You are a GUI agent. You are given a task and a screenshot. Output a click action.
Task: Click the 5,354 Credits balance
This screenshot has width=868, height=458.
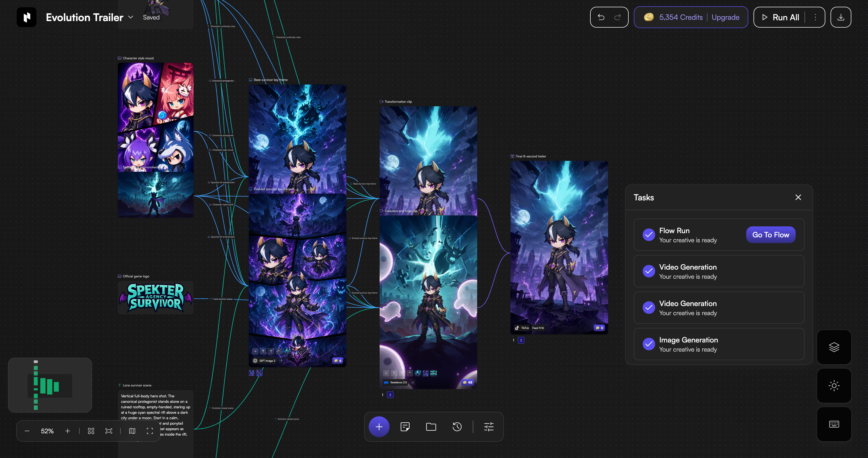pos(673,17)
